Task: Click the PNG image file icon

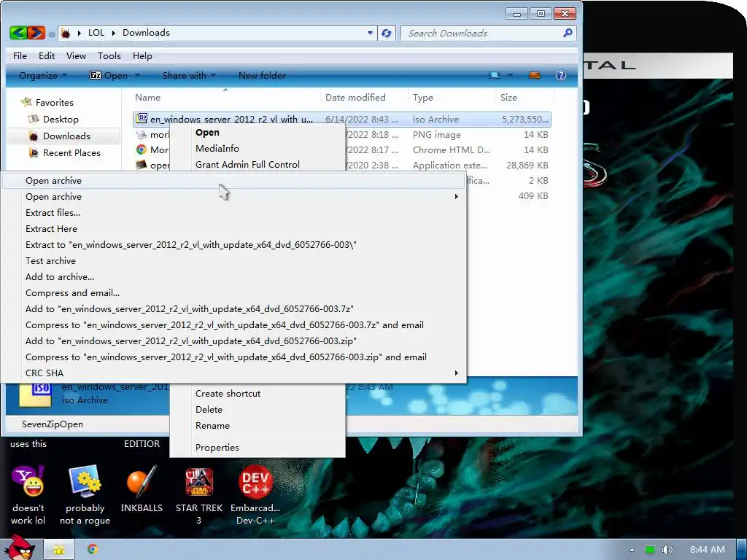Action: click(141, 134)
